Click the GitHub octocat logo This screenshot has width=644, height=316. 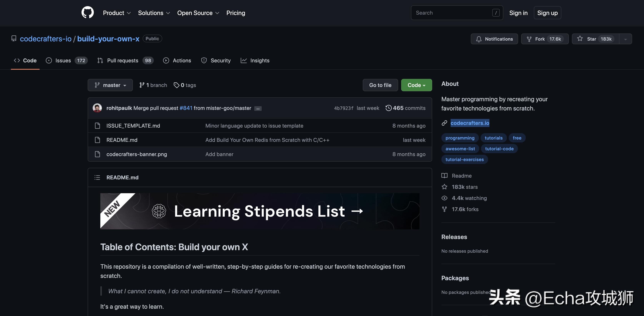coord(87,13)
